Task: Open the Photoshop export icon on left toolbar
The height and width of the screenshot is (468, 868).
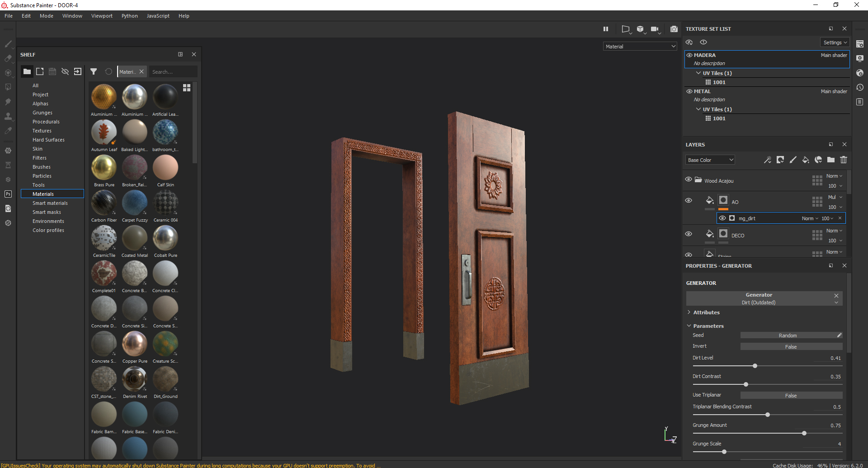Action: tap(8, 194)
